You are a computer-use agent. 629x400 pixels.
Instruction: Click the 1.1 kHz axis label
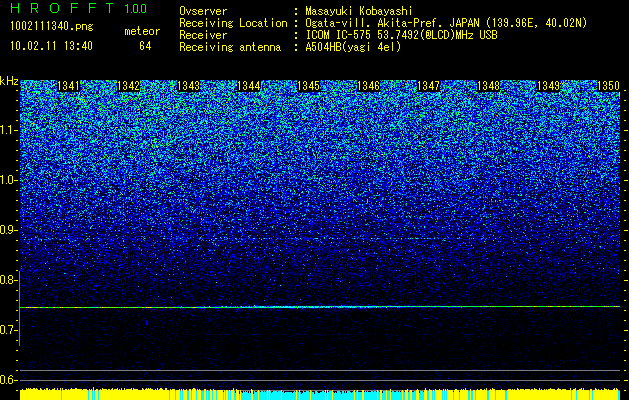(8, 130)
